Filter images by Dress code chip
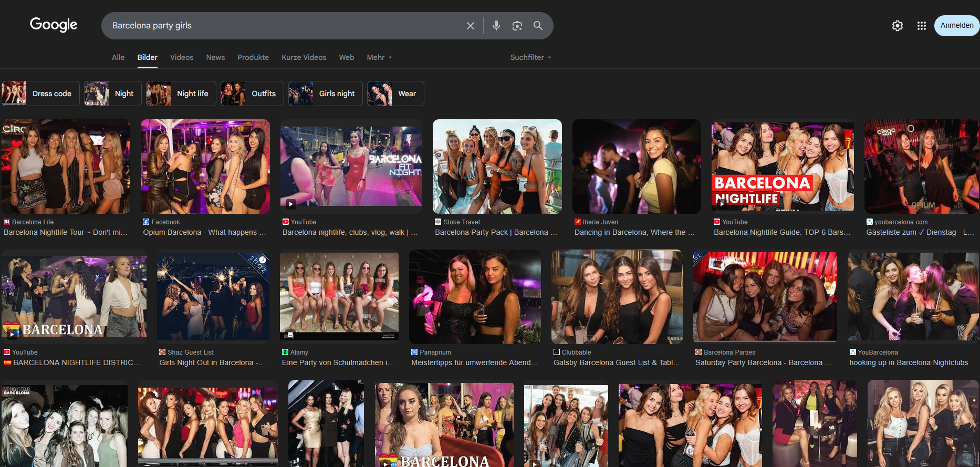The image size is (980, 467). [x=40, y=94]
